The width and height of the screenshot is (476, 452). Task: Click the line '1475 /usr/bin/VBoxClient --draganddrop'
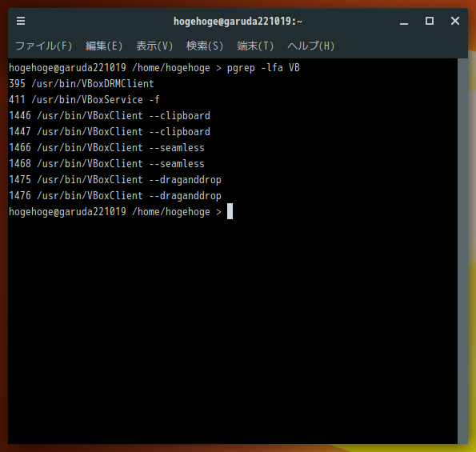(x=115, y=180)
